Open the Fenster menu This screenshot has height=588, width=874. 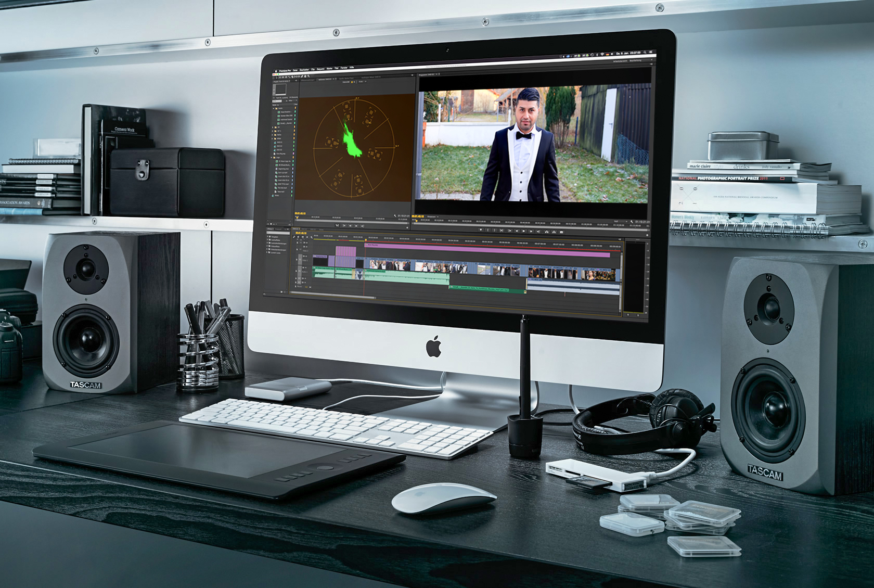(x=344, y=68)
